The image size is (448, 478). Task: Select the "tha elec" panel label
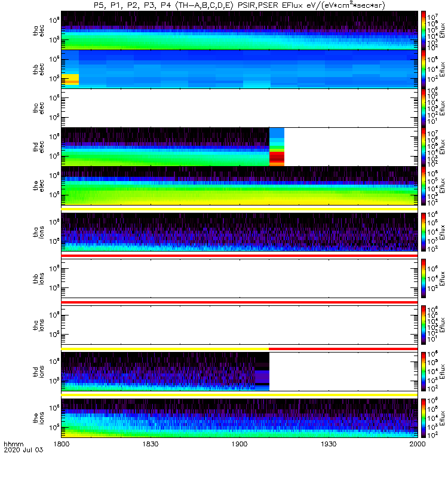pos(38,30)
